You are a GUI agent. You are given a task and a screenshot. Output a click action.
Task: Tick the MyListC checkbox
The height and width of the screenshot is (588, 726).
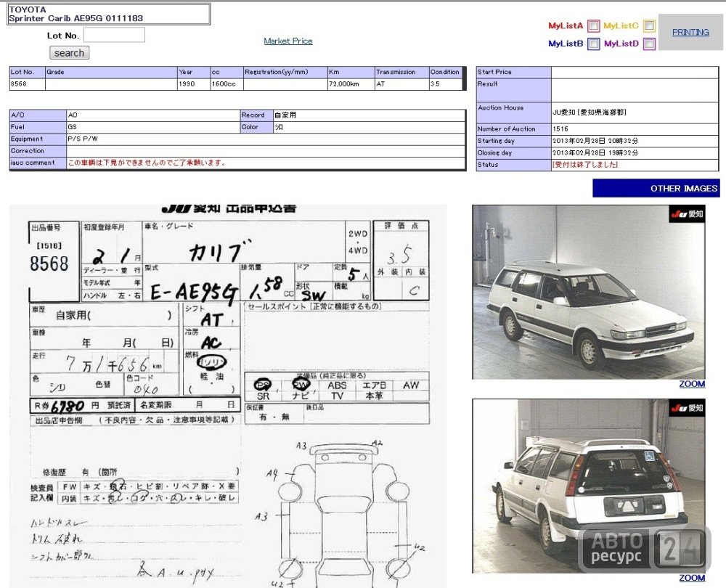point(650,26)
